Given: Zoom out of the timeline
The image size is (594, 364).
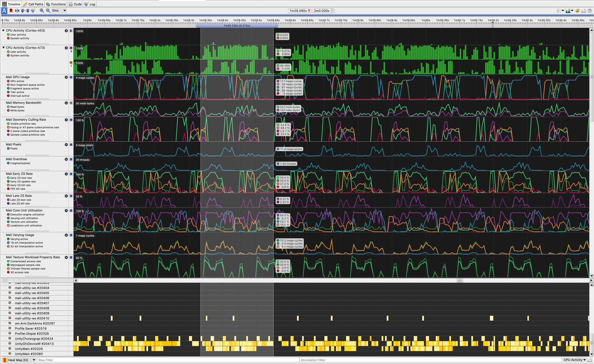Looking at the screenshot, I should tap(48, 11).
